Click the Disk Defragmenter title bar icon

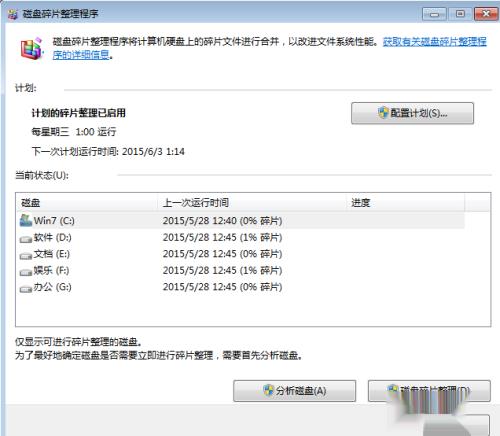click(13, 14)
